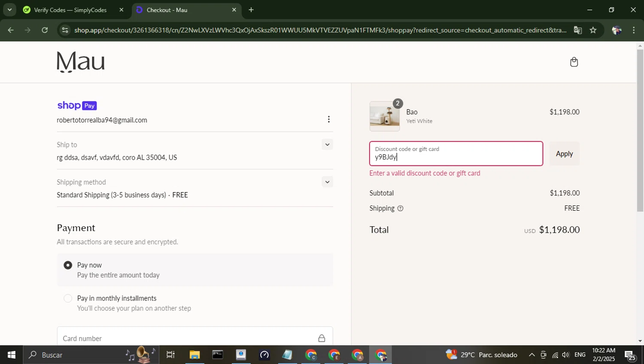Click the invalid discount code error message
644x364 pixels.
(x=425, y=173)
